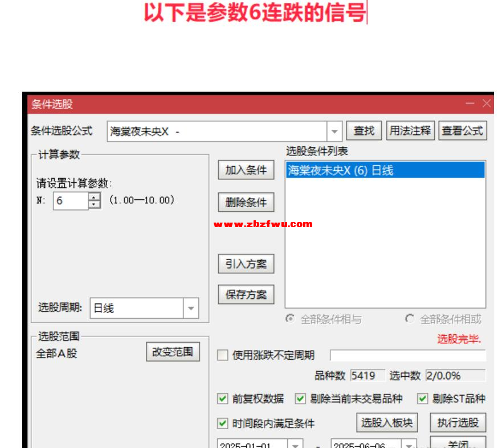Click the 查找 button
The width and height of the screenshot is (498, 448).
(364, 131)
